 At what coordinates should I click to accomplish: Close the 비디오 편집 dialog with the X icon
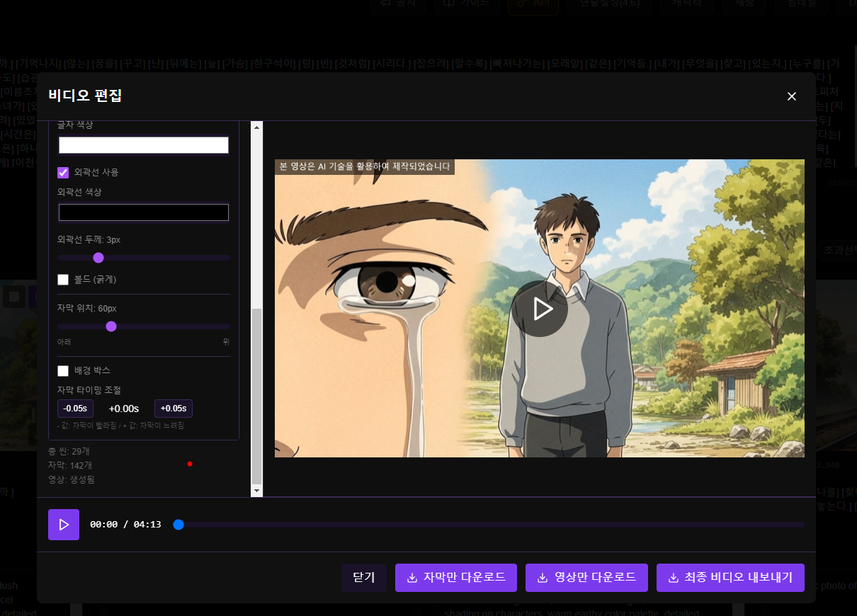[792, 96]
